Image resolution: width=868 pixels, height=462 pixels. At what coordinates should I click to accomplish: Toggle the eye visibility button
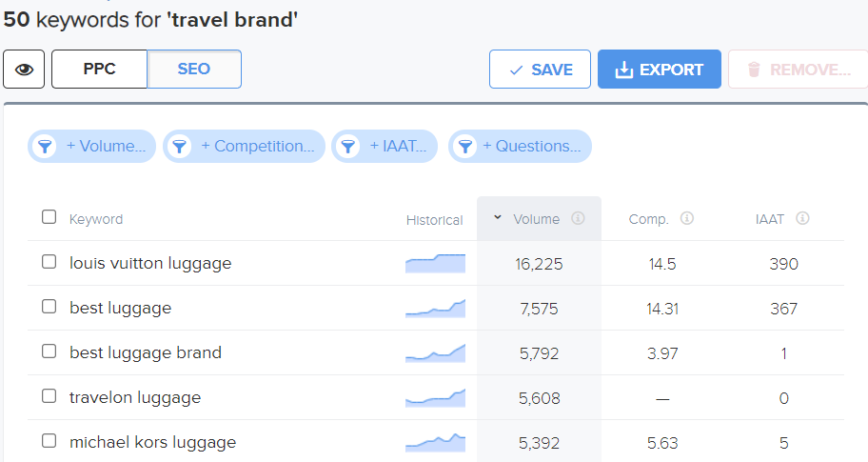[24, 70]
